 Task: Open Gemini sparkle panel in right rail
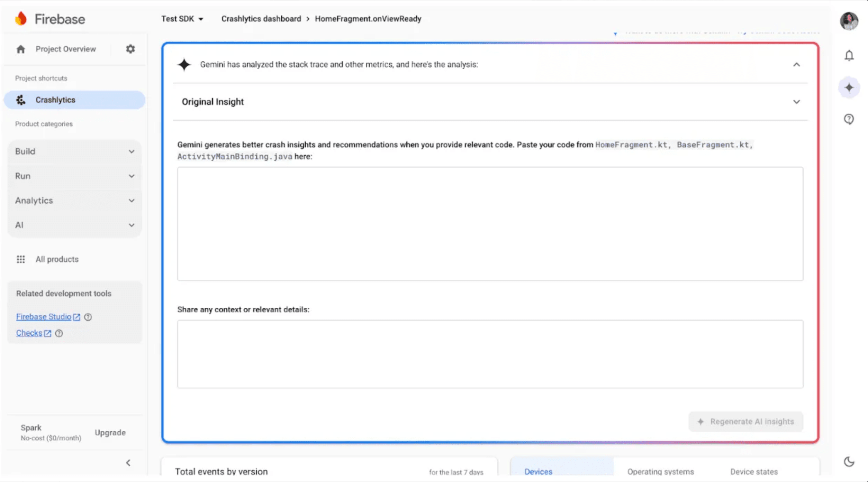point(849,87)
